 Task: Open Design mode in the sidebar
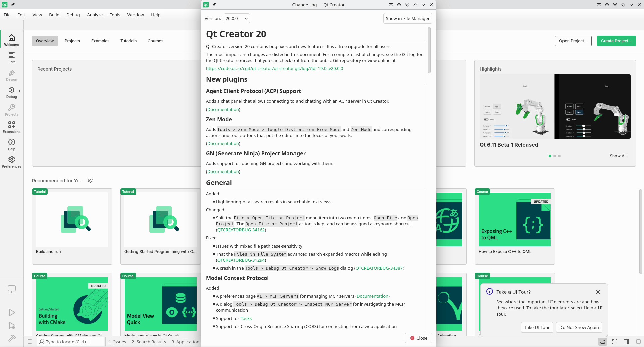(12, 75)
